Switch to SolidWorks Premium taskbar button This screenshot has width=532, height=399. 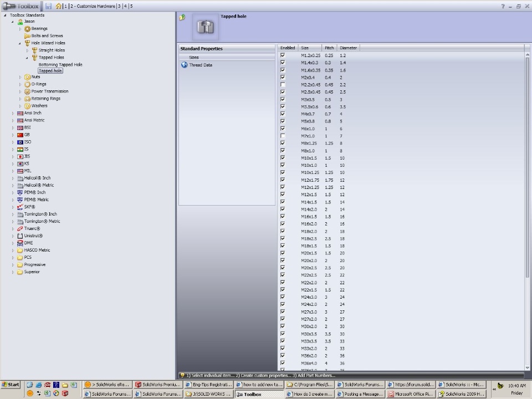coord(157,385)
